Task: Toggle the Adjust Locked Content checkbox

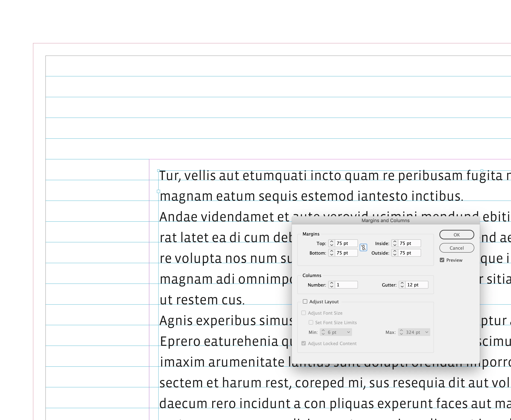Action: coord(304,343)
